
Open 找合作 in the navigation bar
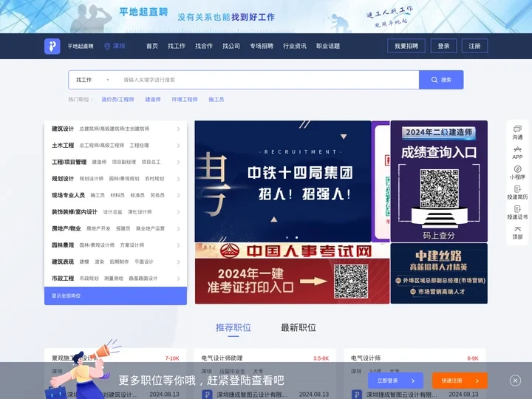(204, 46)
